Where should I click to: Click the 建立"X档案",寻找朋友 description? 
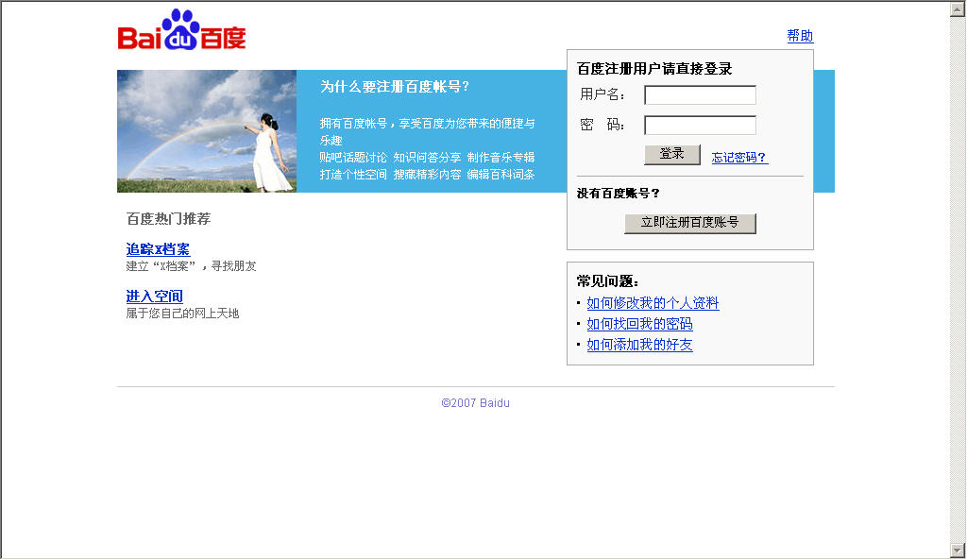(191, 266)
